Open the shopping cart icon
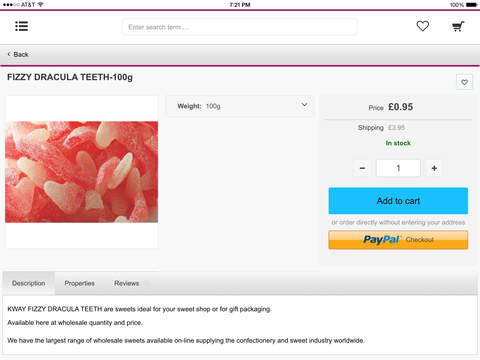480x360 pixels. (458, 26)
